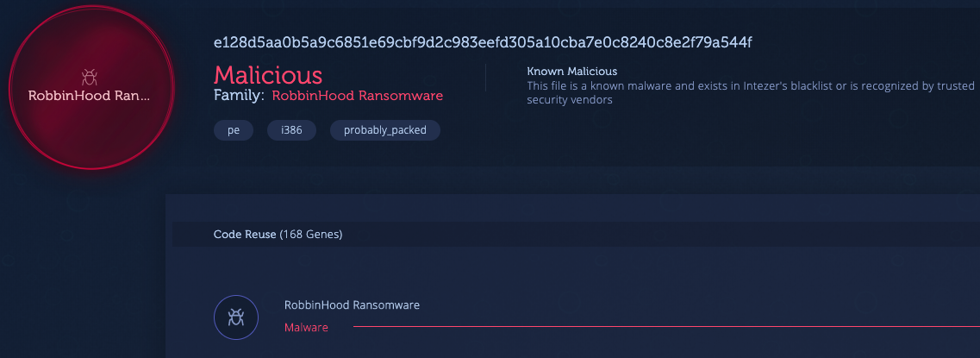The image size is (980, 358).
Task: Click the 'probably_packed' tag
Action: [384, 130]
